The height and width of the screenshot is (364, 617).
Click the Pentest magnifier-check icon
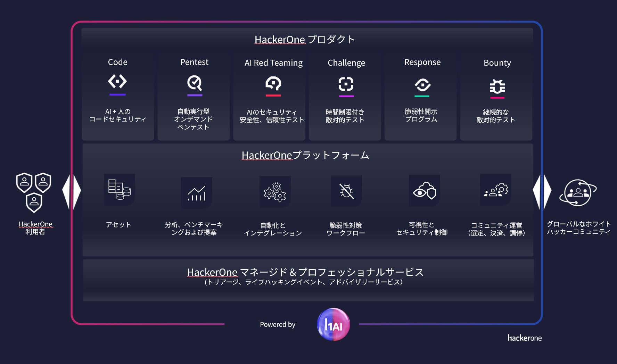click(x=195, y=83)
